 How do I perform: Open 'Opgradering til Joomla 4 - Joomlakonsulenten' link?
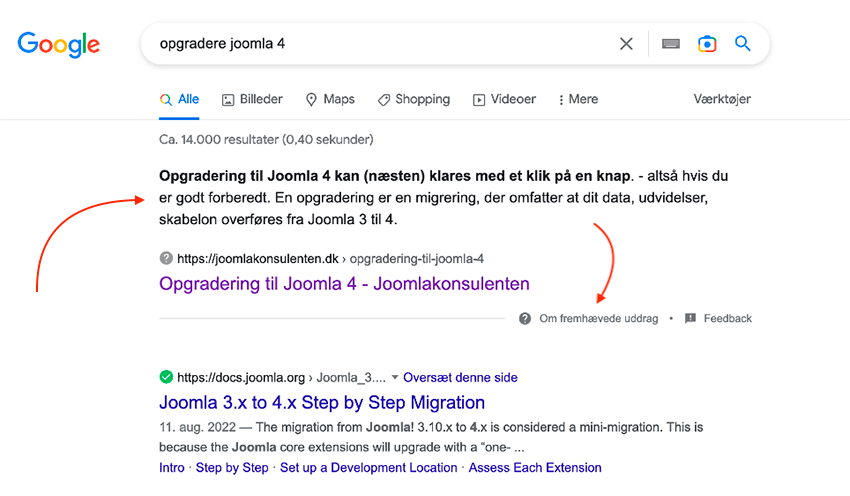[x=344, y=284]
